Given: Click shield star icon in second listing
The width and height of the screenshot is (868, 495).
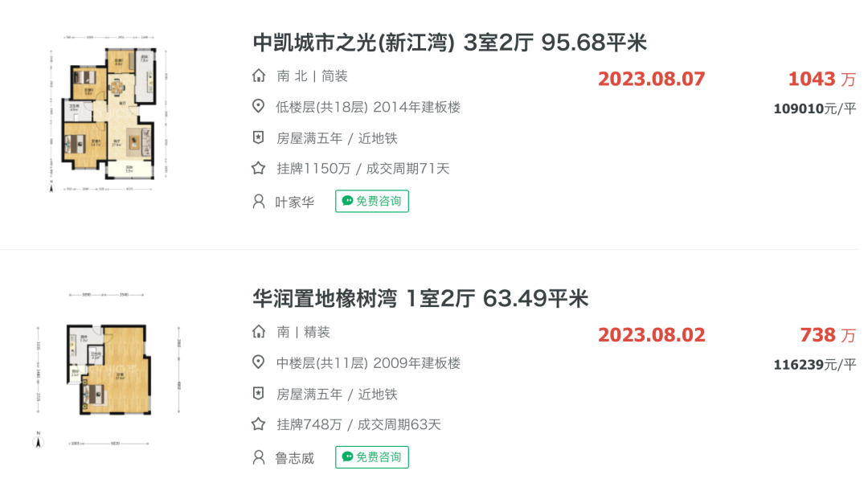Looking at the screenshot, I should [259, 393].
